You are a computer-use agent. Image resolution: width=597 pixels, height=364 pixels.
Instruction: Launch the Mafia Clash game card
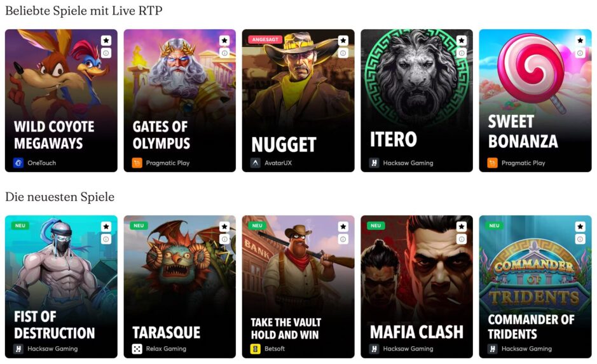(416, 286)
